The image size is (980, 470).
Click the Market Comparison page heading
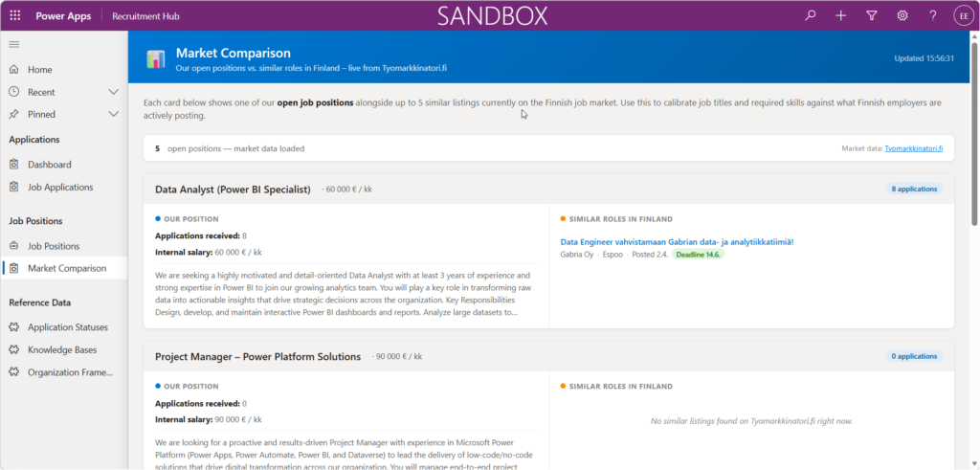pos(234,53)
